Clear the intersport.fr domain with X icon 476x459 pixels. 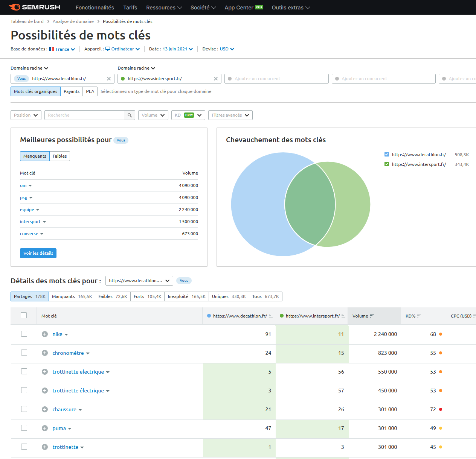[216, 79]
